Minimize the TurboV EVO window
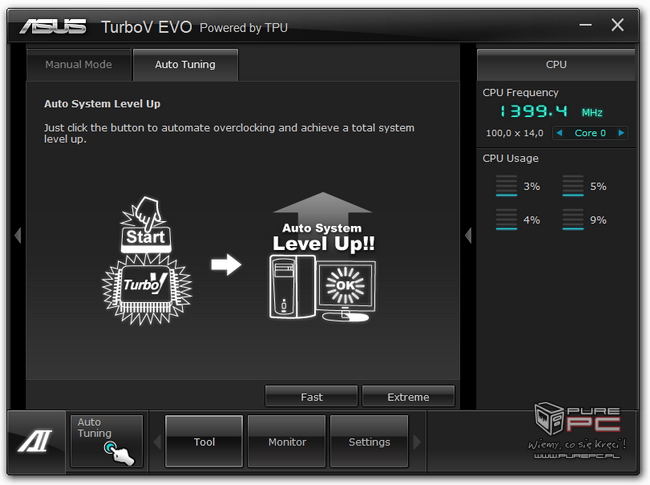The image size is (650, 485). click(x=585, y=25)
